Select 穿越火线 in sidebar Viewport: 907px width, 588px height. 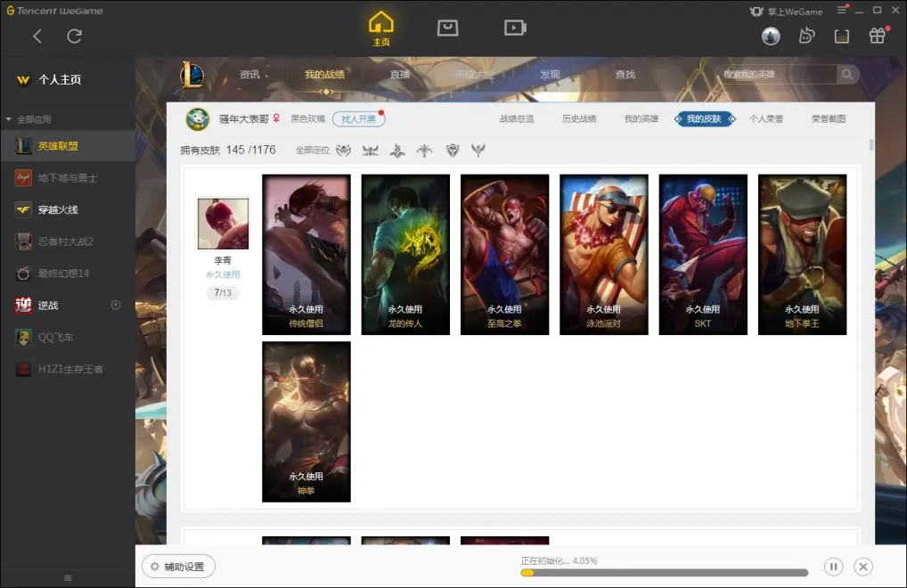pyautogui.click(x=68, y=210)
